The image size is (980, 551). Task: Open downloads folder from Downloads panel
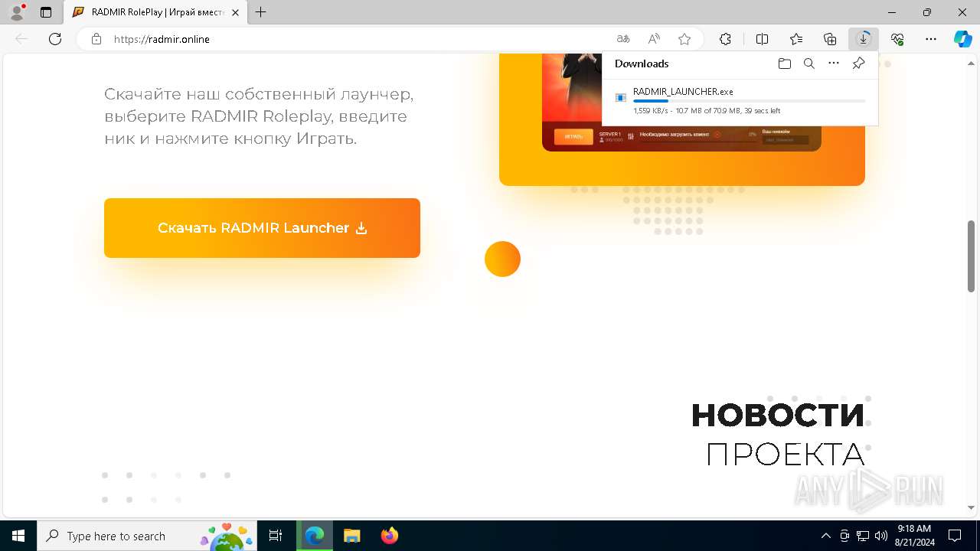pyautogui.click(x=784, y=64)
